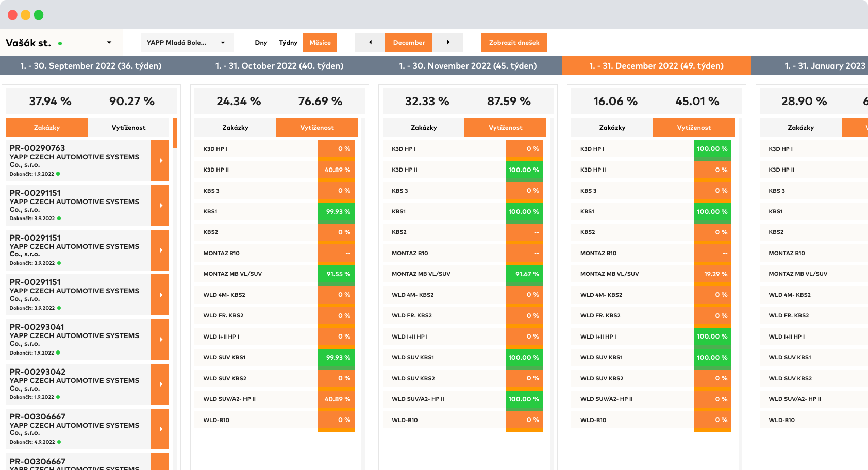Select November 2022 column header
Screen dimensions: 868x470
tap(468, 65)
